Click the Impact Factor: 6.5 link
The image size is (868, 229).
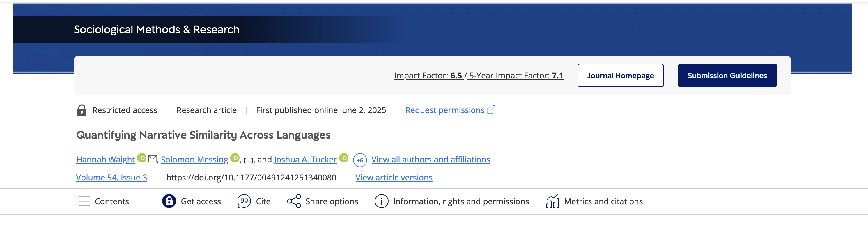click(x=428, y=76)
